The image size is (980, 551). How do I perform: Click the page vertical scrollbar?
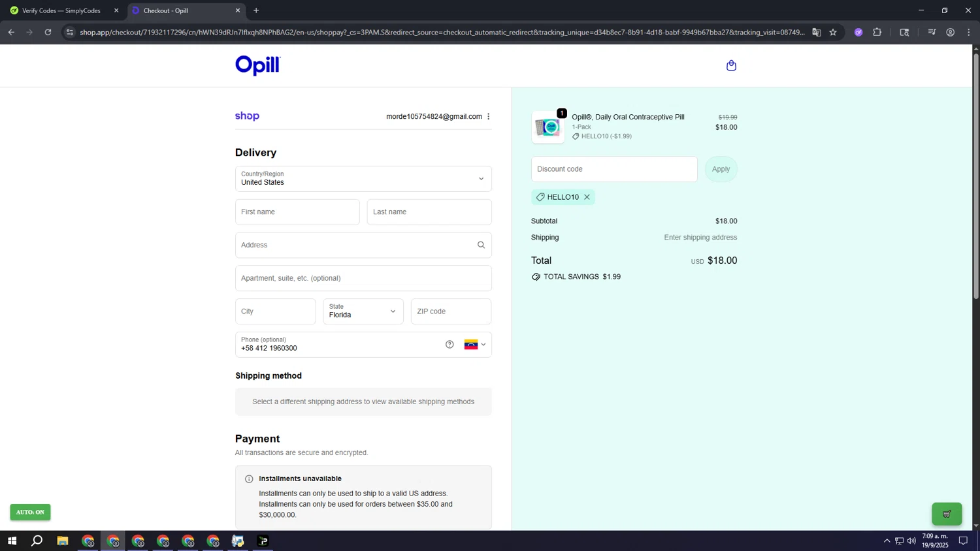click(x=976, y=176)
